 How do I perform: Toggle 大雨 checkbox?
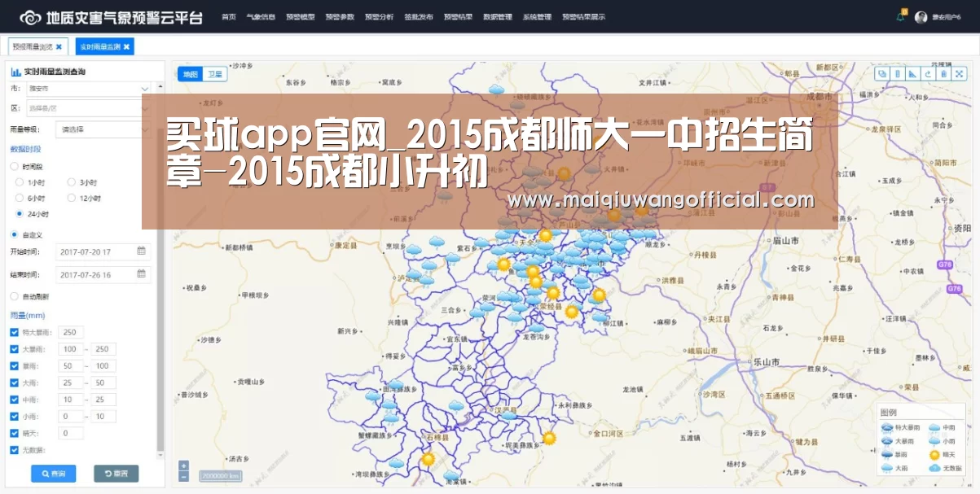[15, 383]
